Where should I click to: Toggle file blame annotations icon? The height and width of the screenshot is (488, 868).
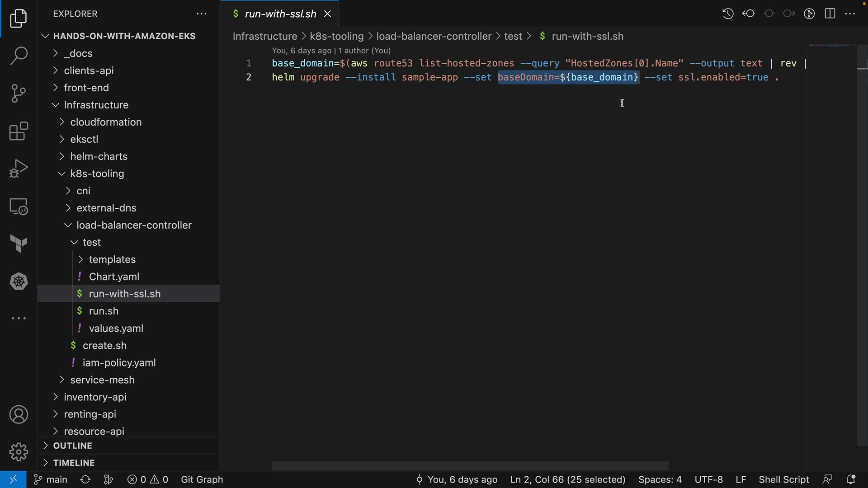point(809,14)
